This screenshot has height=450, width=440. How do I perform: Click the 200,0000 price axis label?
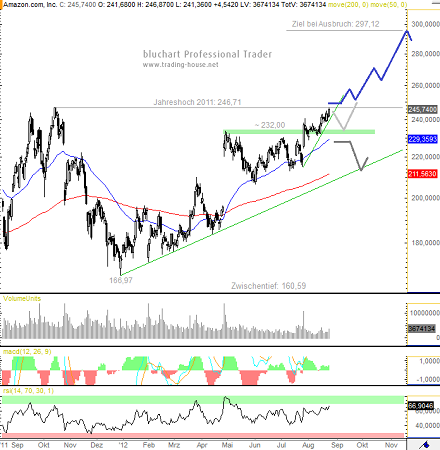pyautogui.click(x=425, y=198)
